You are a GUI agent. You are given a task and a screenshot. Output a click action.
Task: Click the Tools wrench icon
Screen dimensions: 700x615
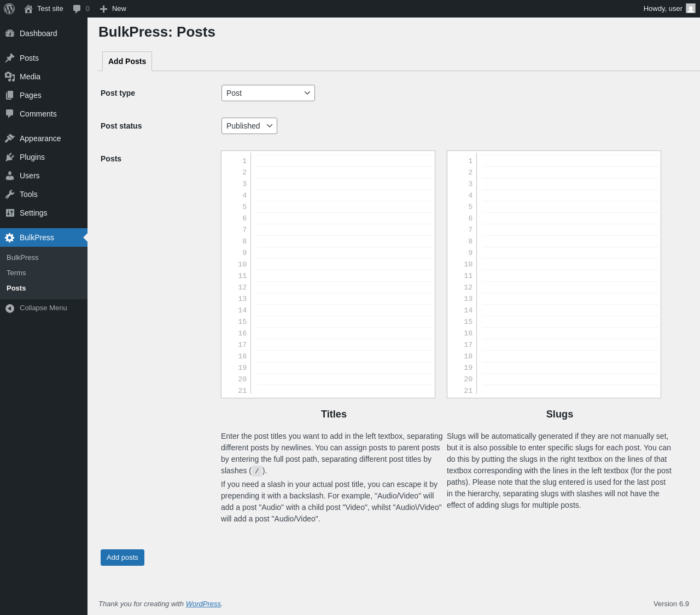[10, 194]
